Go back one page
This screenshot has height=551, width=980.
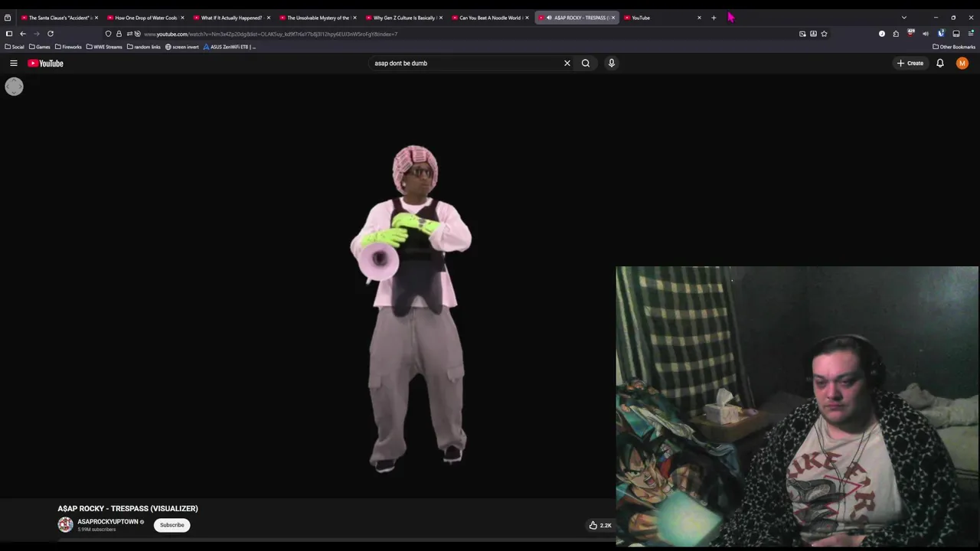point(23,34)
